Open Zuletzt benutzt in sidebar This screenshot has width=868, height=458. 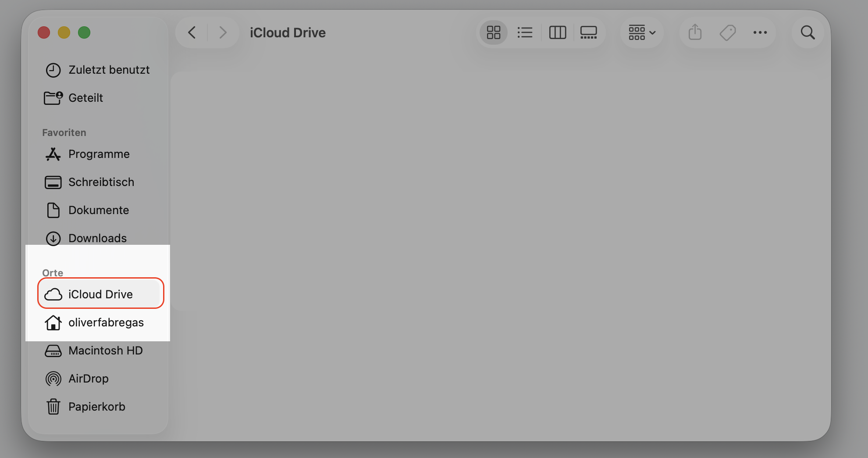click(98, 70)
